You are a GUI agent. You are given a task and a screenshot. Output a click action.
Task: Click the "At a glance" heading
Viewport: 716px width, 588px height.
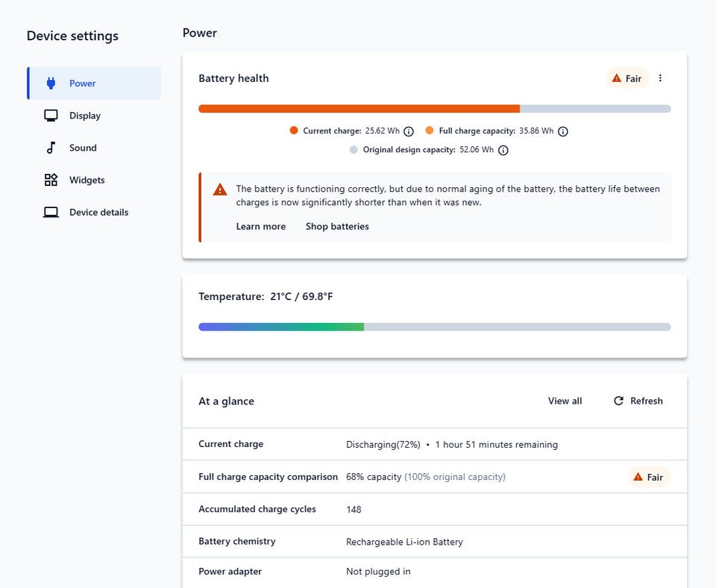[227, 401]
